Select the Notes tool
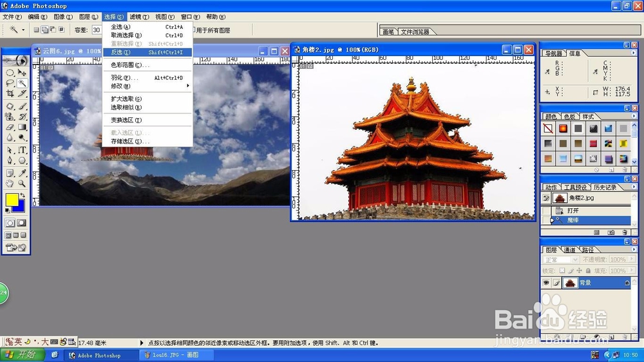Viewport: 644px width, 362px height. point(10,173)
